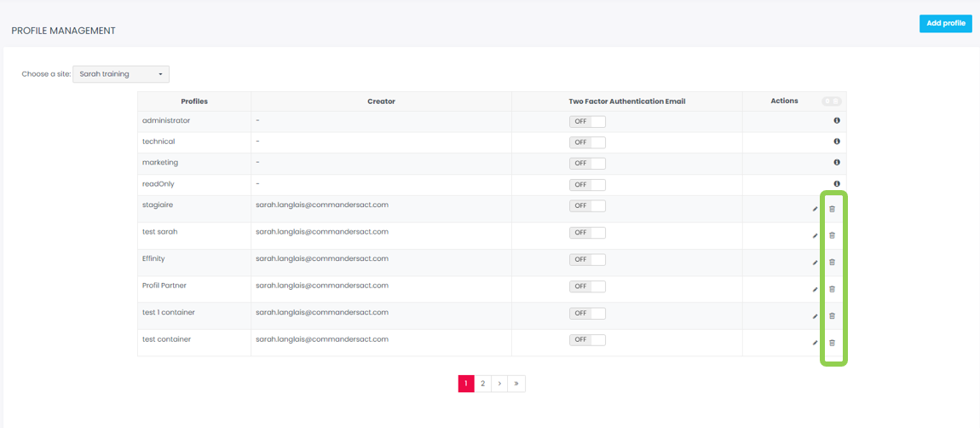Switch on two factor authentication for Effinity
The height and width of the screenshot is (428, 980).
pos(587,259)
